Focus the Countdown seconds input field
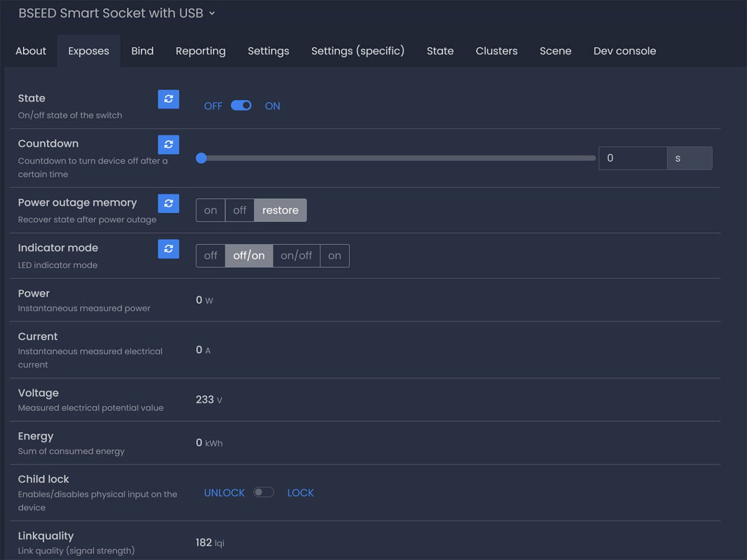747x560 pixels. (632, 158)
